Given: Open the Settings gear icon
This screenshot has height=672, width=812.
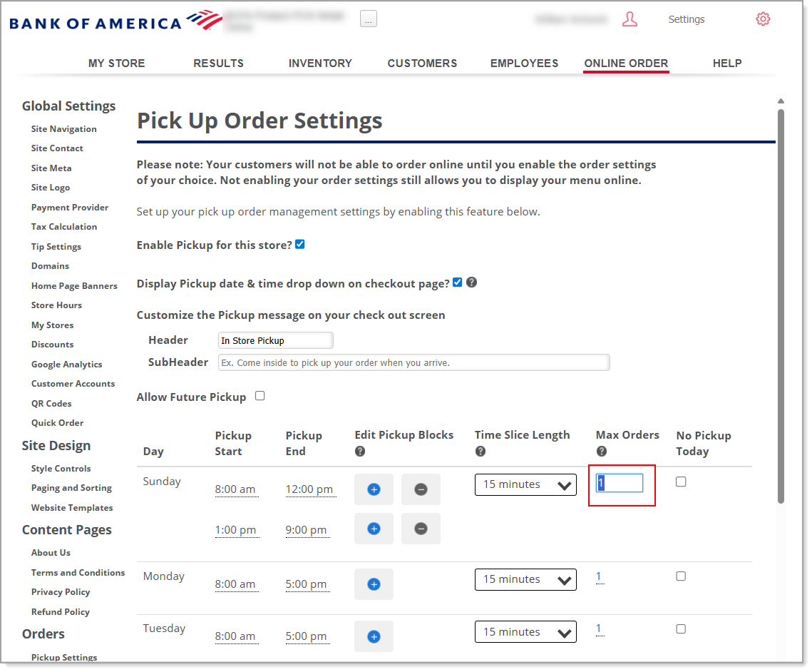Looking at the screenshot, I should [763, 19].
